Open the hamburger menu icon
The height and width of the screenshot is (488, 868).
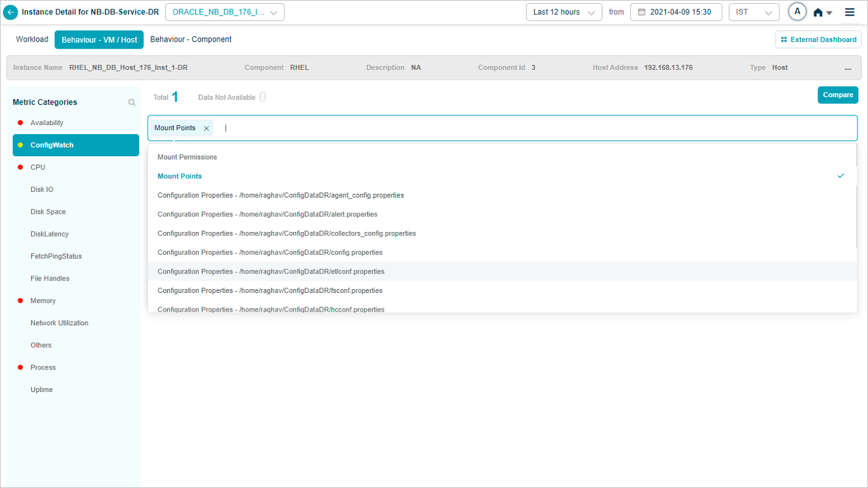(849, 12)
